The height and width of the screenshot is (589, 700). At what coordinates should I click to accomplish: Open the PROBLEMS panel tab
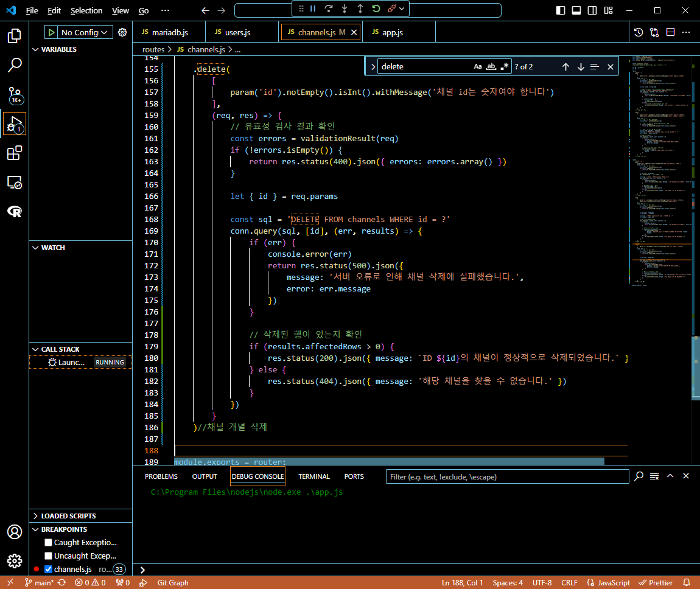[x=161, y=476]
